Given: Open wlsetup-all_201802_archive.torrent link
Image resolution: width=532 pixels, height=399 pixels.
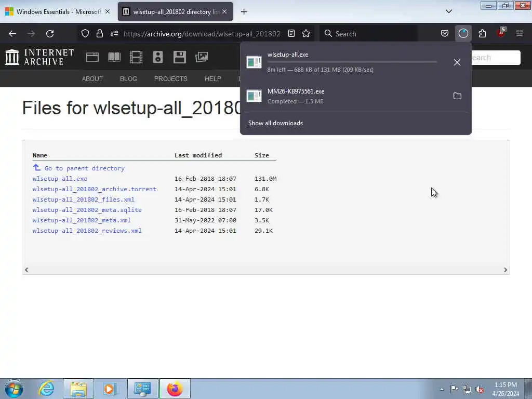Looking at the screenshot, I should click(x=95, y=189).
